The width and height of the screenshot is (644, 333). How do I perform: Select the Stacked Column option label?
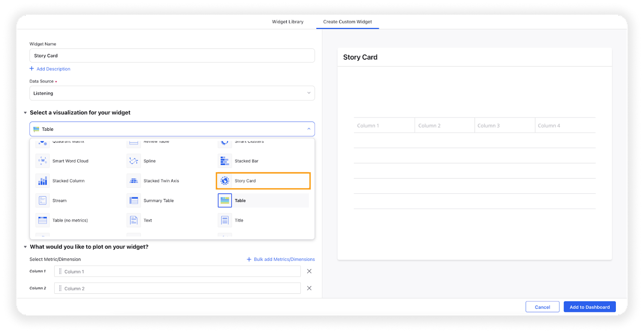coord(68,181)
